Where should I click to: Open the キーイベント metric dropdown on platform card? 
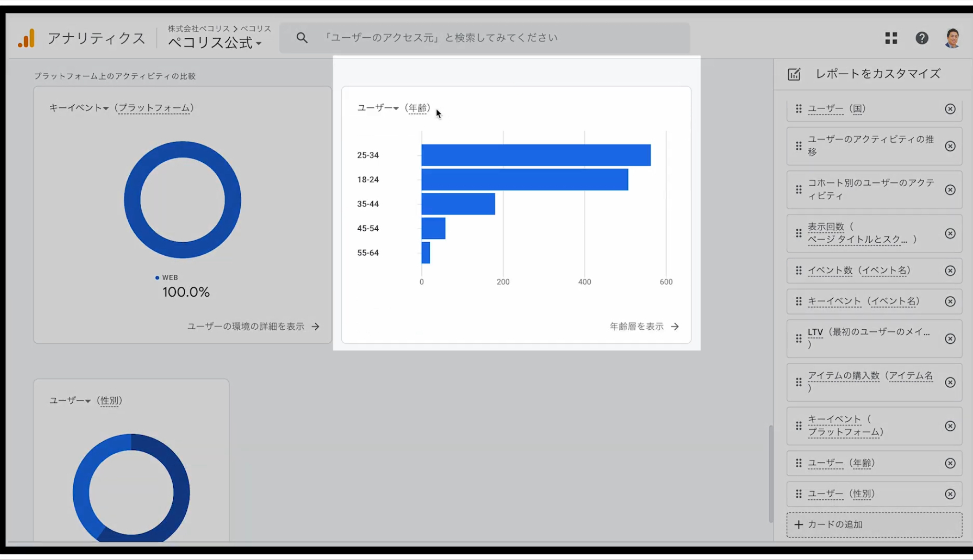(79, 108)
